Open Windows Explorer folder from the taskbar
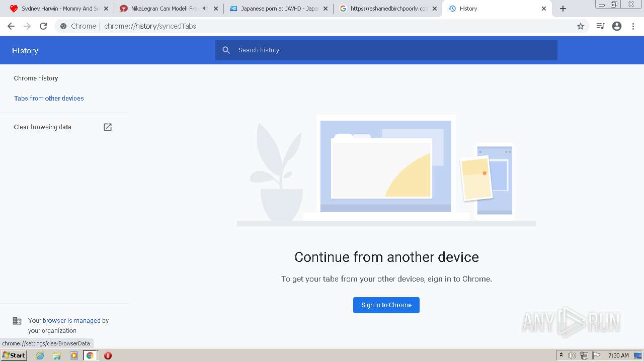Image resolution: width=644 pixels, height=362 pixels. pos(57,355)
